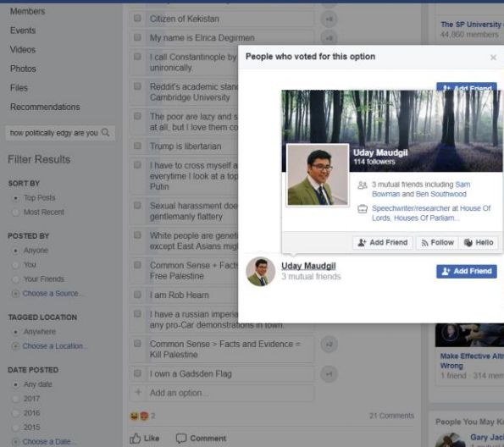
Task: Click the blue Add Friend button in voter list
Action: point(467,271)
